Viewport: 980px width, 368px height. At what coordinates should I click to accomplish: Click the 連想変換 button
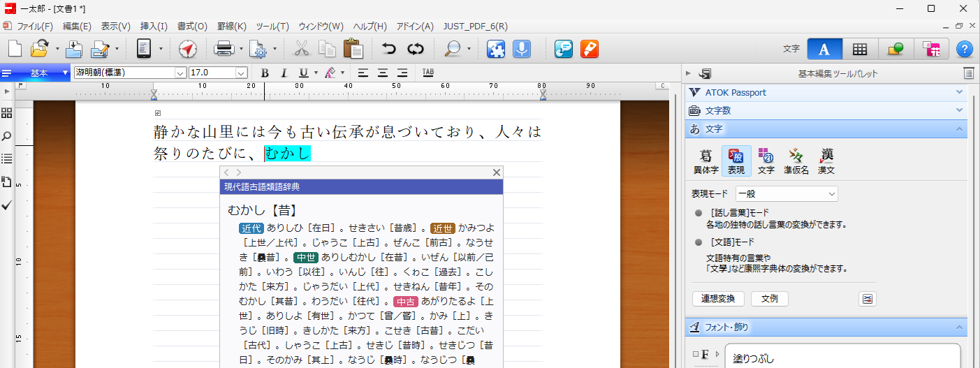718,299
